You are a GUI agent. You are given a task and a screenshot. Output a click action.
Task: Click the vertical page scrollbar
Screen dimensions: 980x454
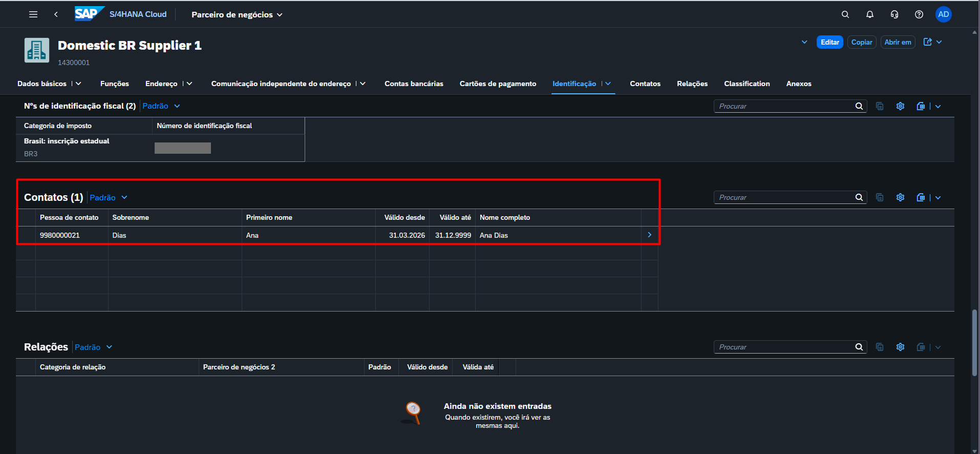[x=974, y=343]
